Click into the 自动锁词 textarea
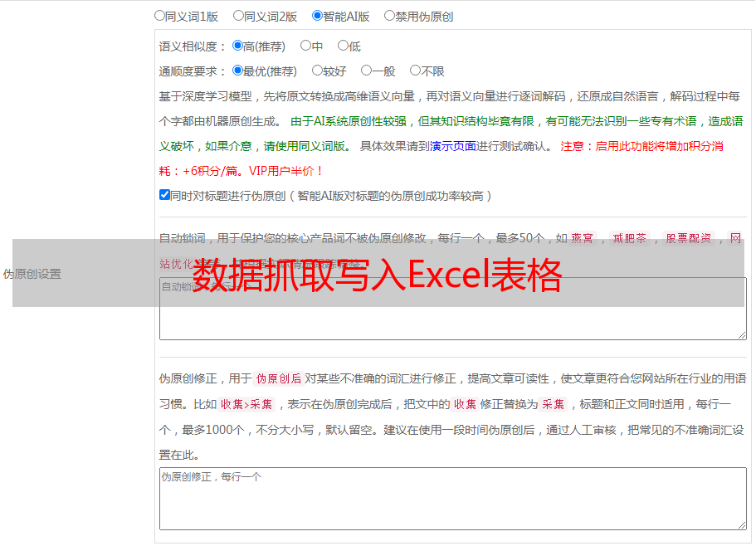Image resolution: width=756 pixels, height=546 pixels. click(453, 309)
